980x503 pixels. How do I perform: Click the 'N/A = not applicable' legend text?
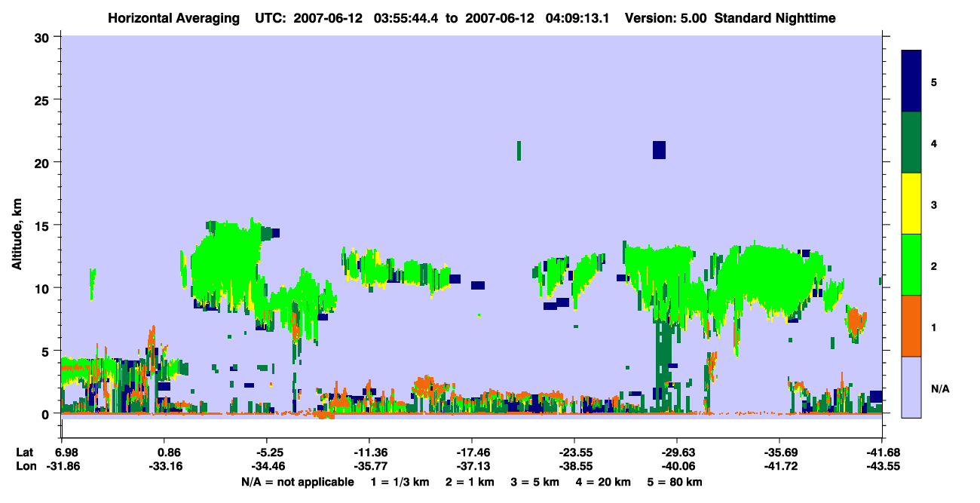click(297, 482)
